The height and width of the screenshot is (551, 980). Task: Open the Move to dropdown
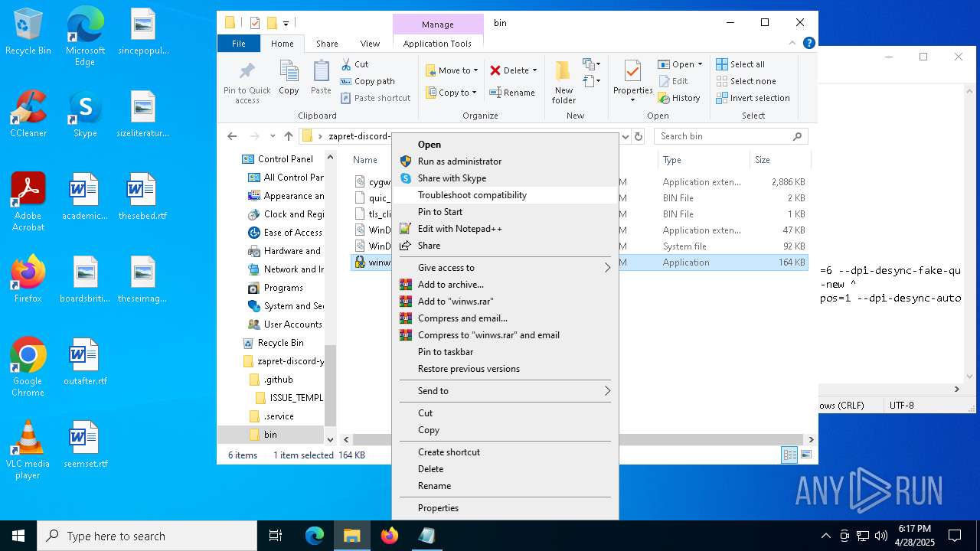pyautogui.click(x=452, y=70)
